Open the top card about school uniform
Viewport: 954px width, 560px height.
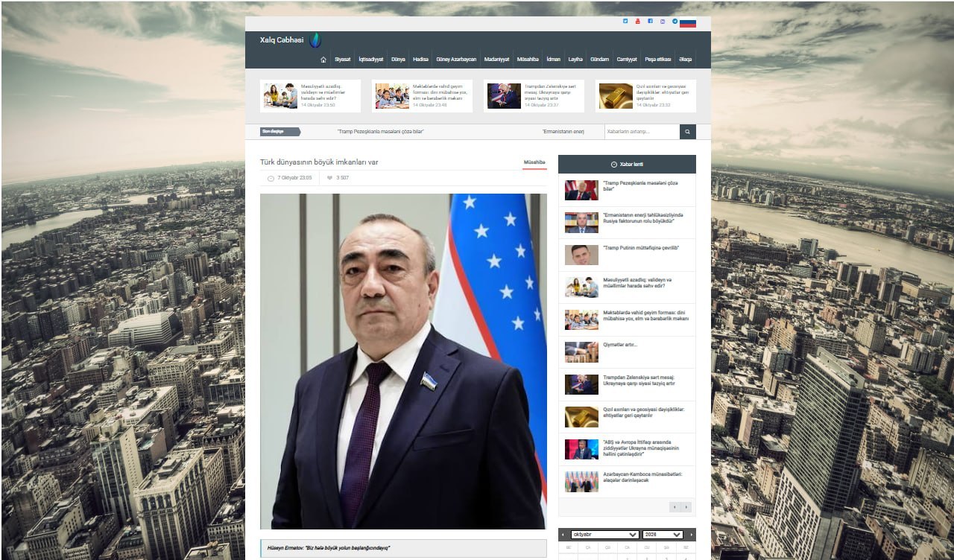[422, 96]
